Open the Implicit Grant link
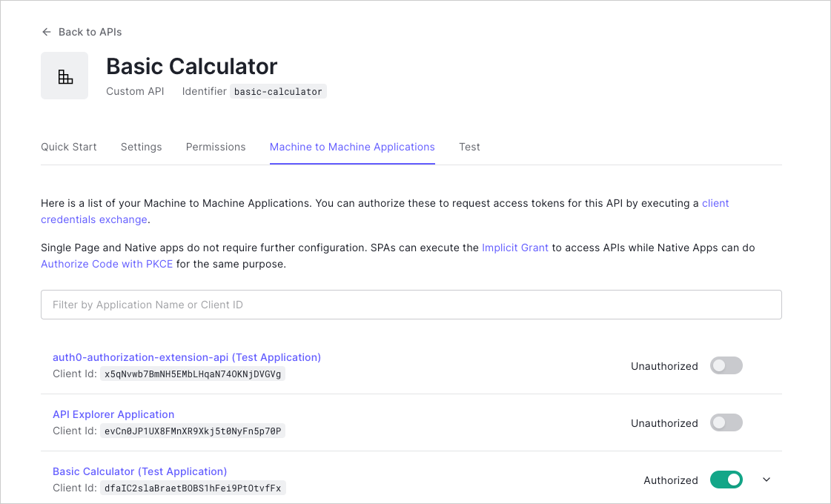The width and height of the screenshot is (831, 504). [515, 248]
